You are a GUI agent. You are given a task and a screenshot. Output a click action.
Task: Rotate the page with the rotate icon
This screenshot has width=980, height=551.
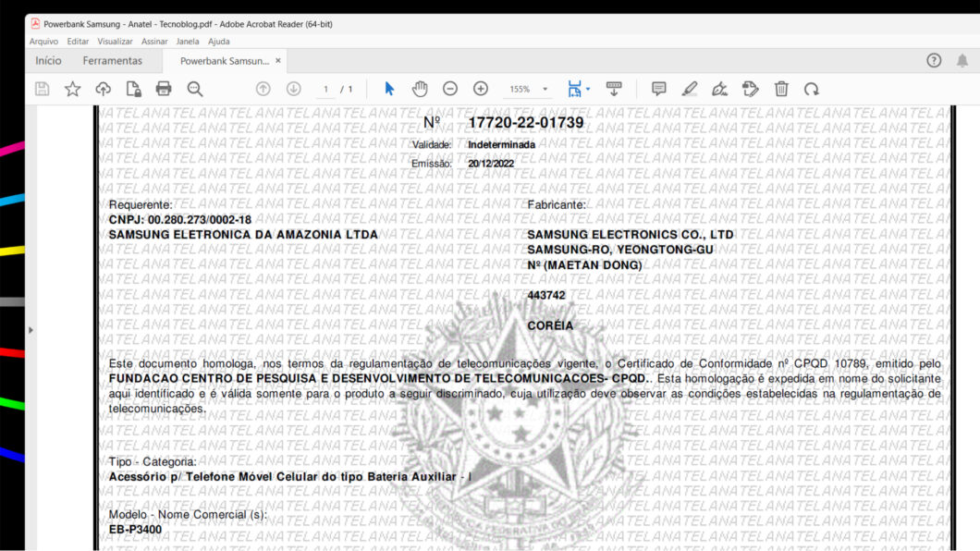812,89
